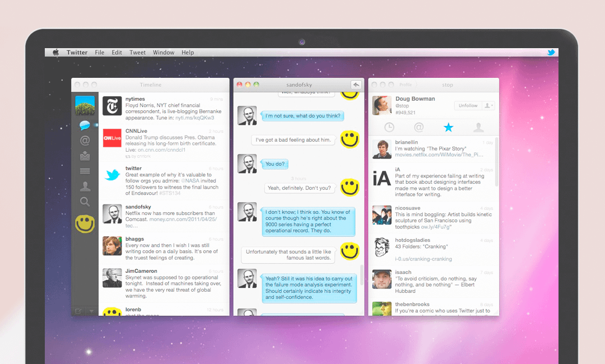Image resolution: width=605 pixels, height=364 pixels.
Task: Open the File menu
Action: [x=100, y=53]
